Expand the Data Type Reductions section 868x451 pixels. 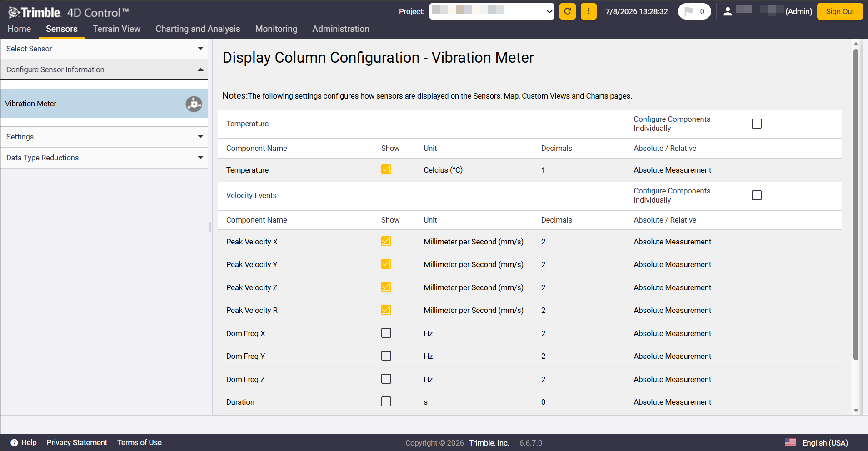(x=104, y=158)
